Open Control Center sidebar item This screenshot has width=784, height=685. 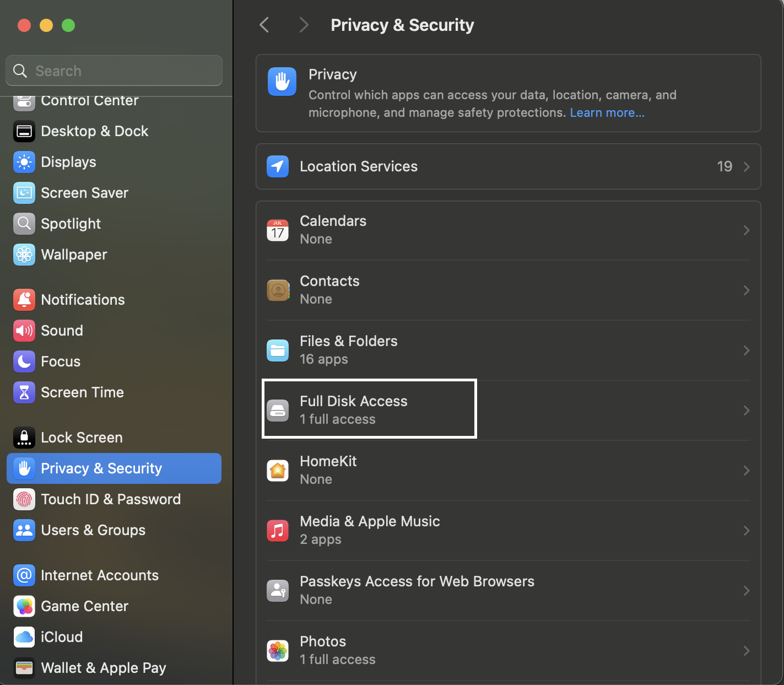coord(114,101)
